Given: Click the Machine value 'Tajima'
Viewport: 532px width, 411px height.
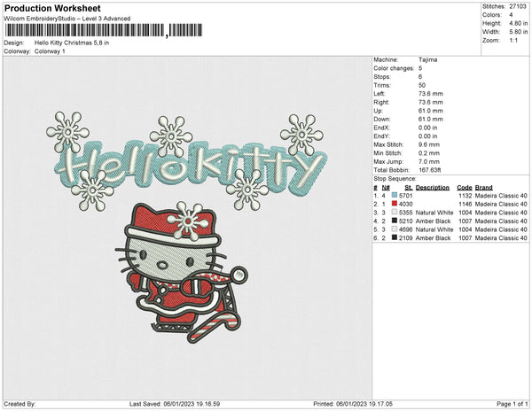Looking at the screenshot, I should tap(428, 59).
